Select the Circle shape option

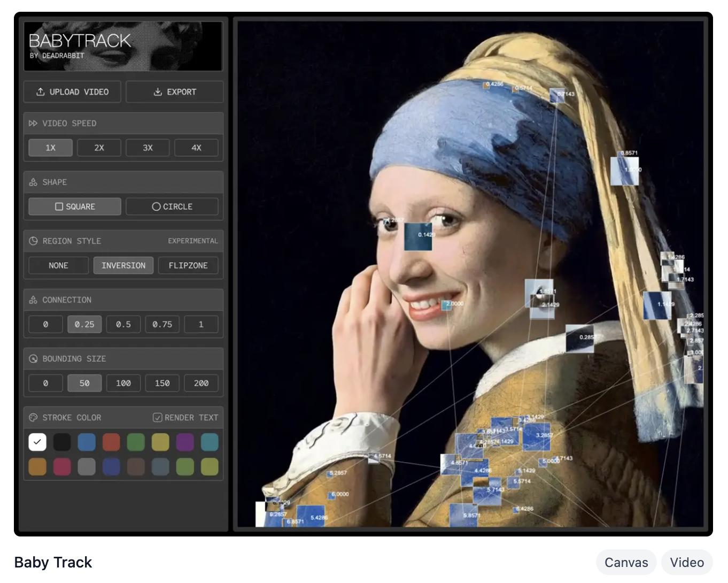(172, 206)
